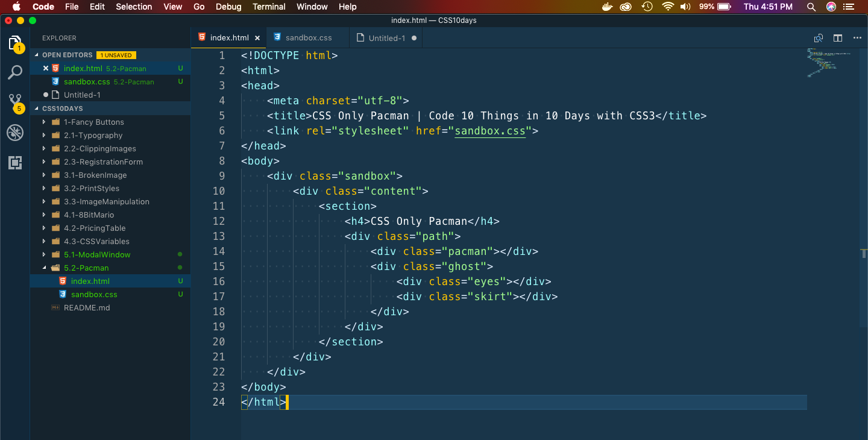Click the CSS icon of sandbox.css tab

(x=277, y=37)
